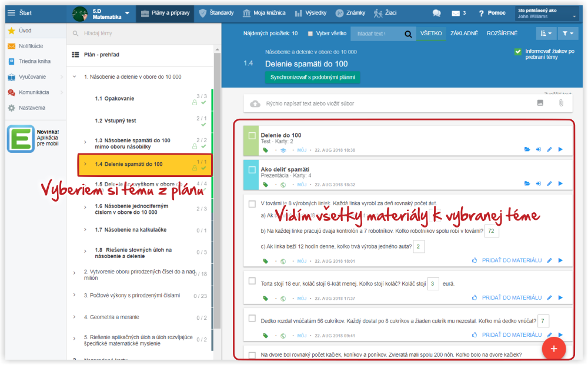The width and height of the screenshot is (588, 365).
Task: Check the Dedko rozdal vnúčatám checkbox
Action: [252, 318]
